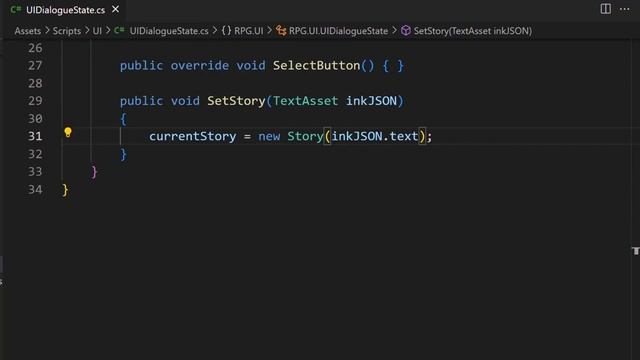Click the C# icon in the breadcrumb path
Screen dimensions: 640x360
(x=119, y=31)
